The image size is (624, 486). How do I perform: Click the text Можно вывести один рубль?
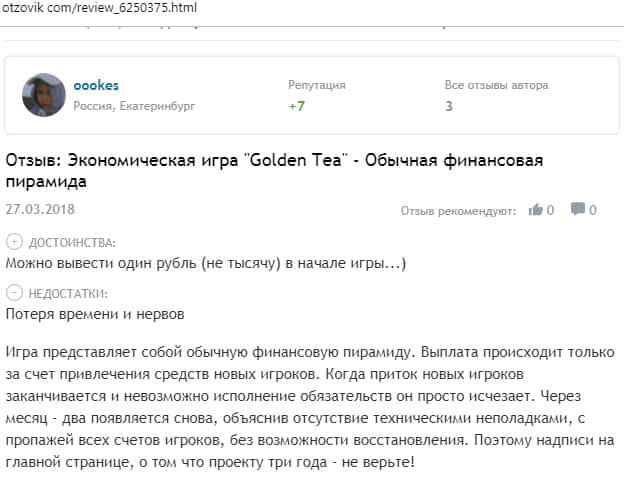[x=101, y=263]
